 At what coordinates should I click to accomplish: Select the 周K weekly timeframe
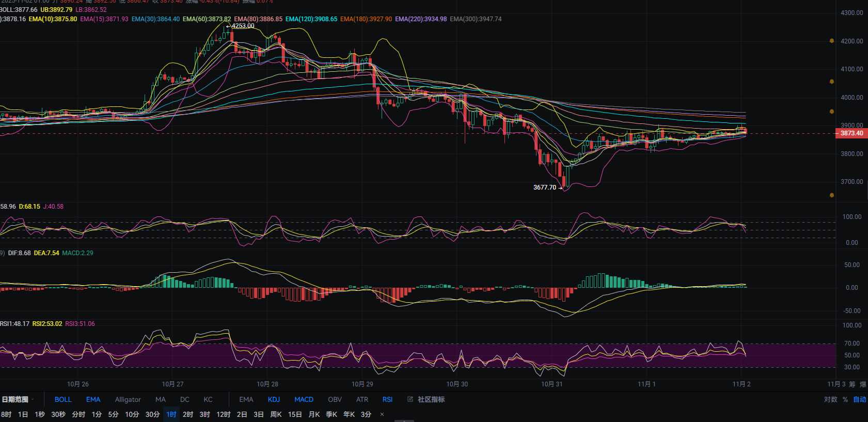(x=276, y=414)
